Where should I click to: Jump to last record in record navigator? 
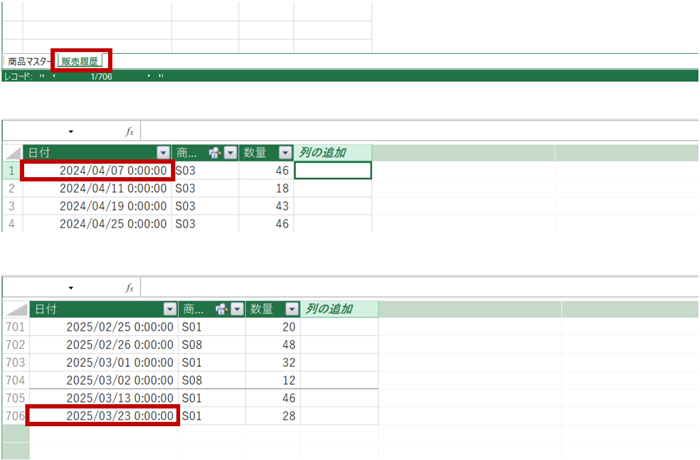coord(161,76)
